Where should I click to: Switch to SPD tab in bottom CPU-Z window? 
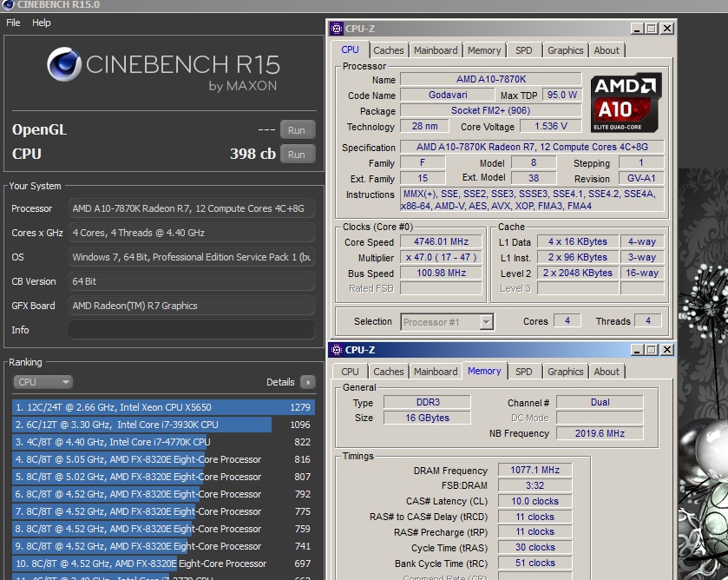(524, 372)
